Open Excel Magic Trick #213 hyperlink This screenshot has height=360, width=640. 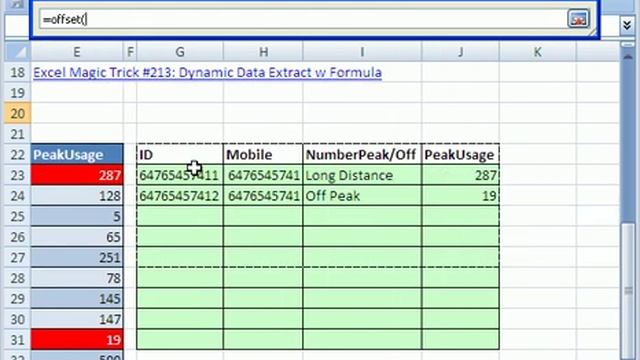207,72
